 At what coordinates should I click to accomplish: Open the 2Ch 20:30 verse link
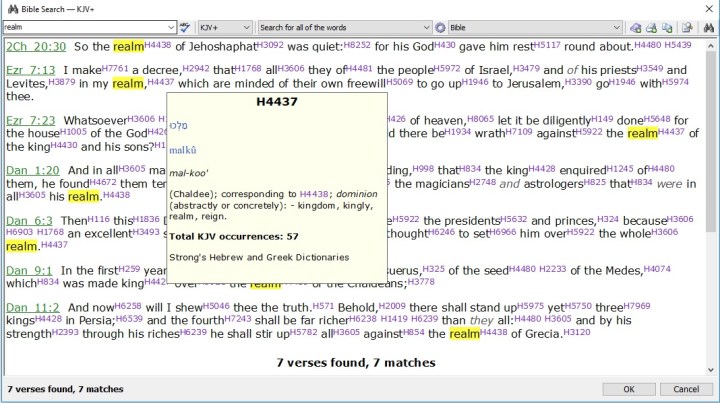click(x=36, y=47)
